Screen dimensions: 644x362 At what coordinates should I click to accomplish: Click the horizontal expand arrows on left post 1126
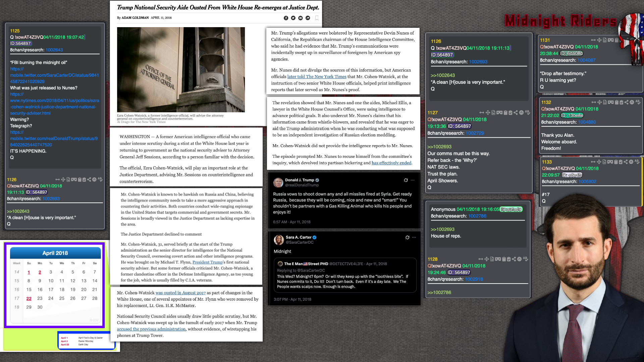coord(57,180)
